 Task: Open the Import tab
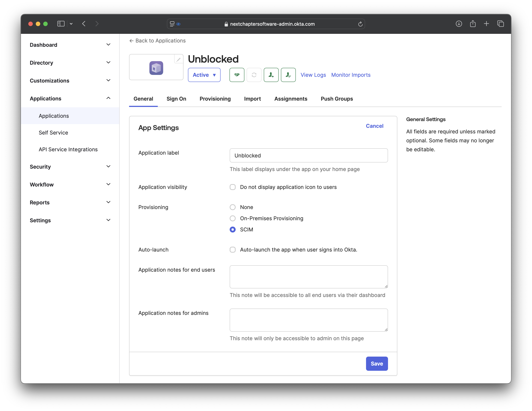click(x=252, y=99)
